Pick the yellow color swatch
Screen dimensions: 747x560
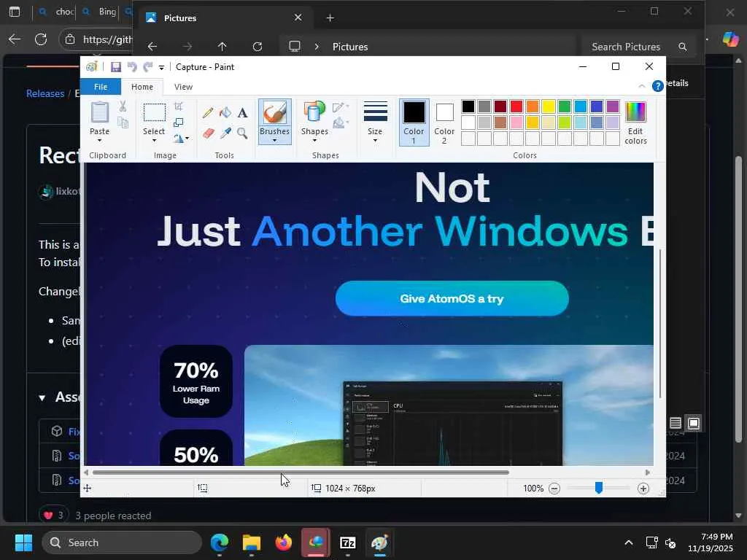click(549, 106)
